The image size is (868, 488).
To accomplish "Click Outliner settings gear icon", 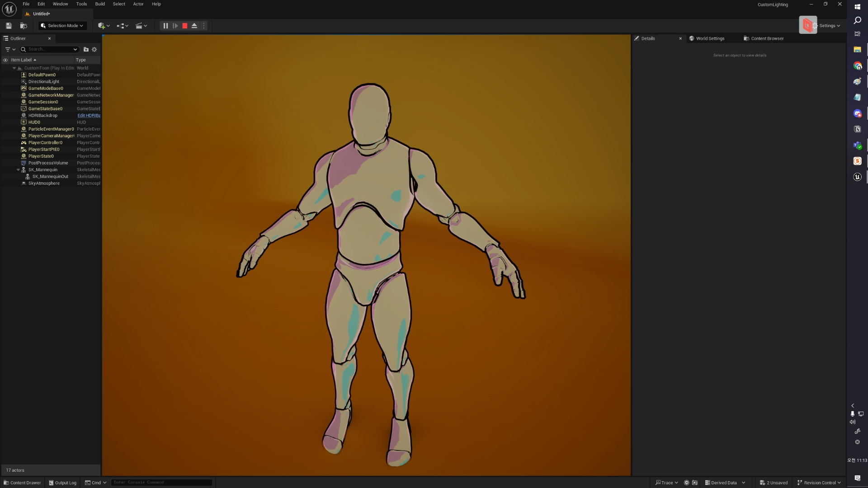I will pyautogui.click(x=94, y=49).
